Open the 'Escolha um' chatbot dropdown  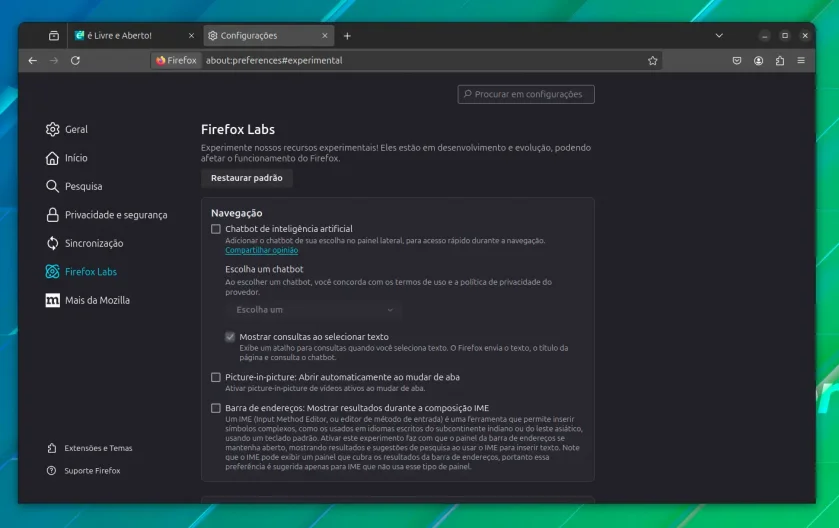[313, 310]
